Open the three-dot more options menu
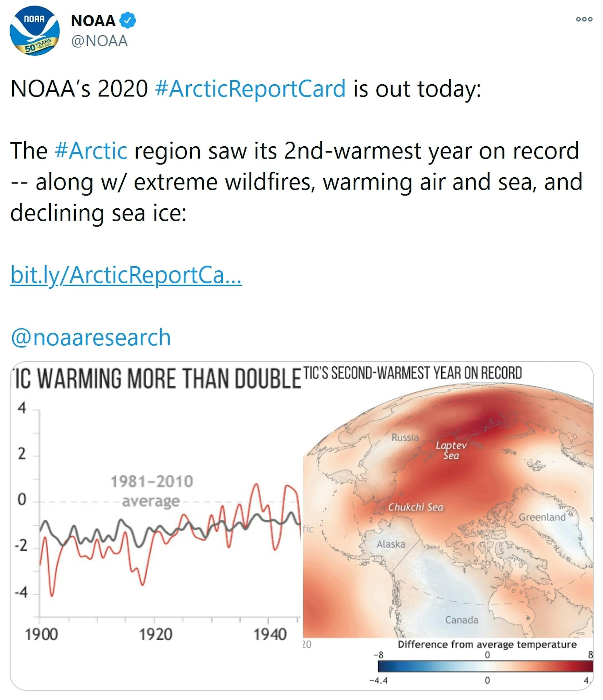 [584, 19]
